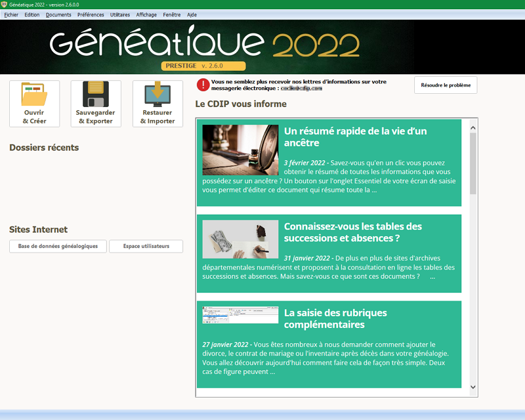Click the Généatique 2022 banner logo
This screenshot has width=525, height=420.
tap(204, 42)
